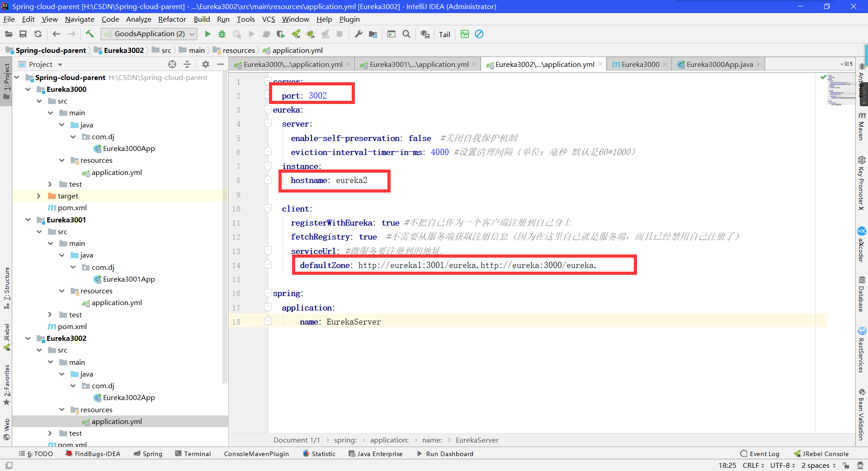Hide the Project panel with minus icon

(221, 64)
